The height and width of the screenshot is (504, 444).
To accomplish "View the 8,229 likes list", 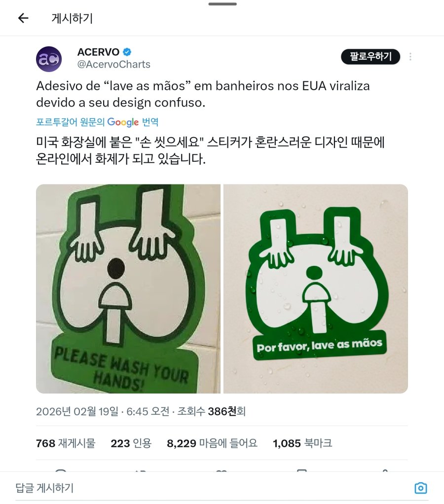I will coord(212,443).
